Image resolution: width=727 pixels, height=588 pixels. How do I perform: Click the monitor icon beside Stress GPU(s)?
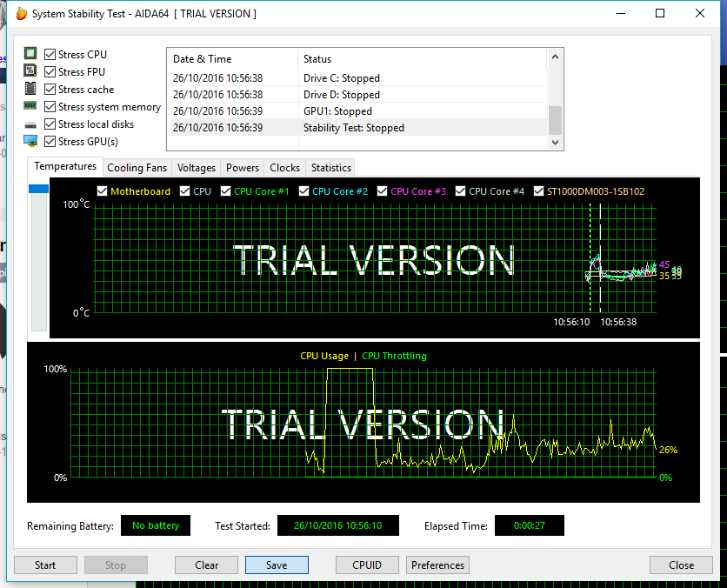click(x=30, y=141)
